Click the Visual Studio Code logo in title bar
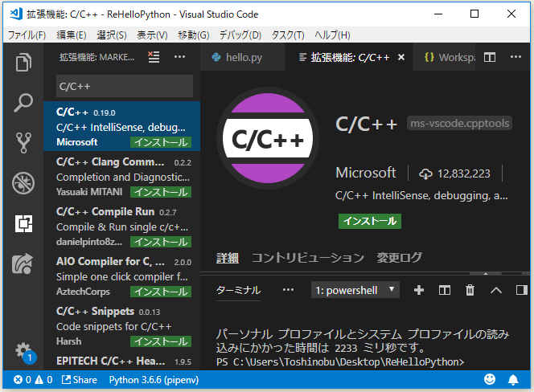This screenshot has width=534, height=392. click(16, 14)
